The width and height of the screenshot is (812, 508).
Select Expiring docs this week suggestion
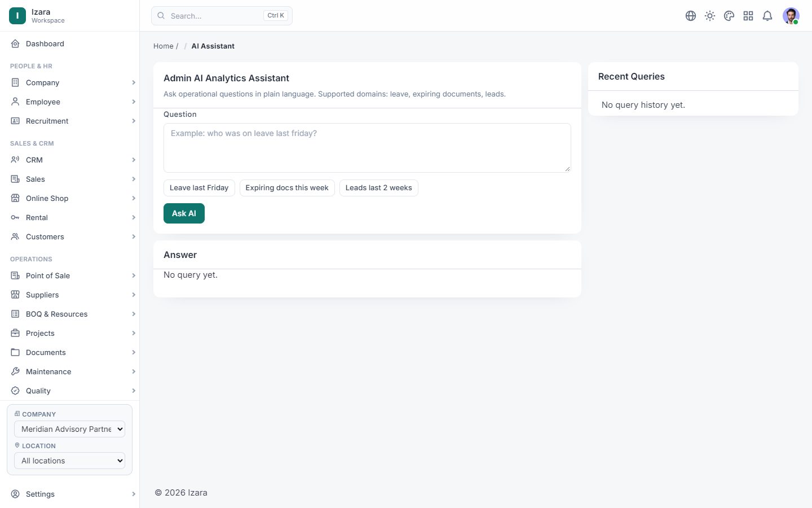point(287,188)
